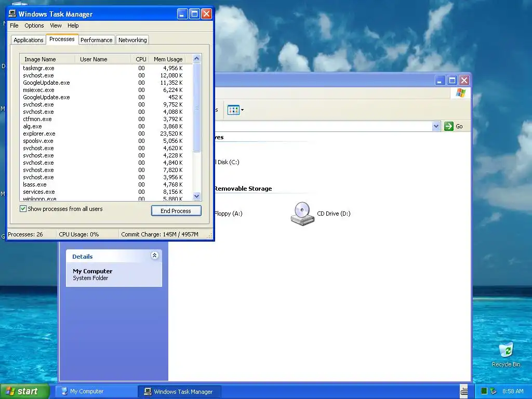Switch to the Networking tab
The height and width of the screenshot is (399, 532).
(x=132, y=40)
